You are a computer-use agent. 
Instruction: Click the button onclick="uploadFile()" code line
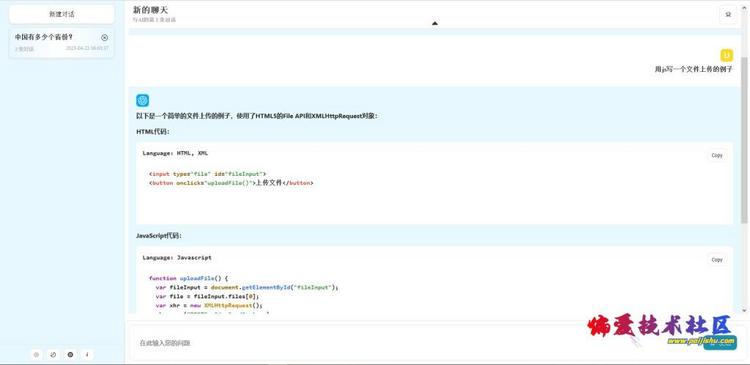231,183
